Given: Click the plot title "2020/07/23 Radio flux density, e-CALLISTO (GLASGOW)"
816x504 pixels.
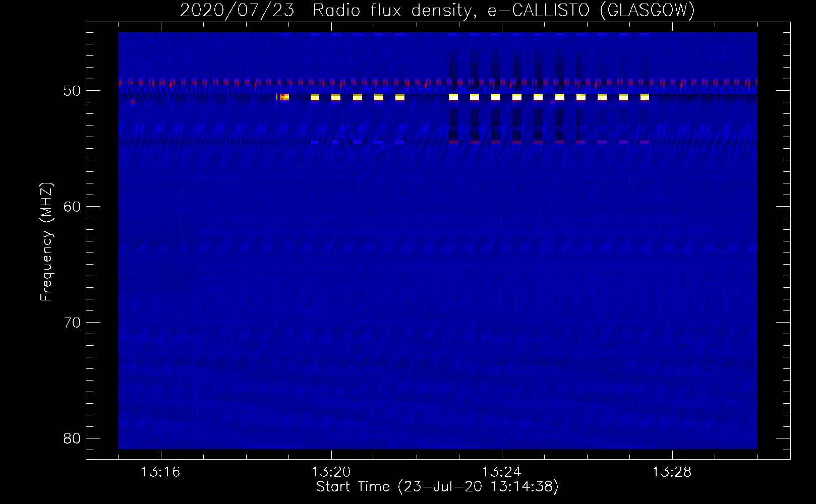Looking at the screenshot, I should pos(437,10).
